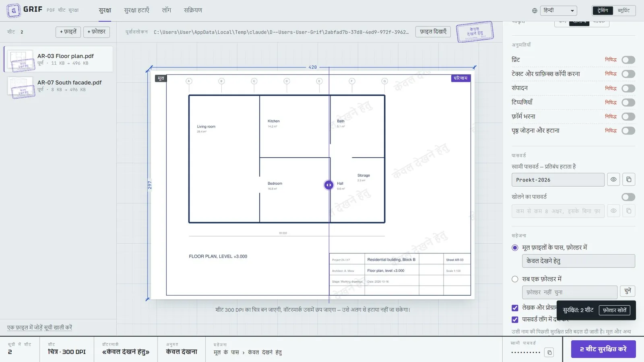This screenshot has width=644, height=362.
Task: Toggle the प्रिंट permission switch
Action: [x=628, y=60]
